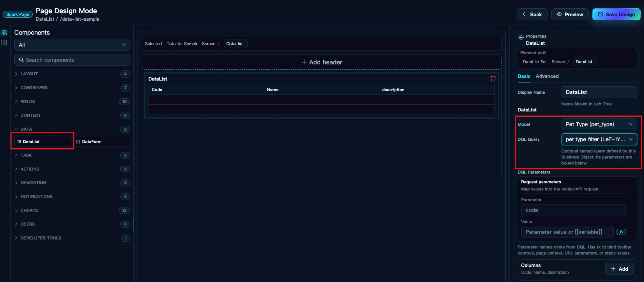Open the Model dropdown Pet Type
Image resolution: width=644 pixels, height=282 pixels.
coord(599,124)
